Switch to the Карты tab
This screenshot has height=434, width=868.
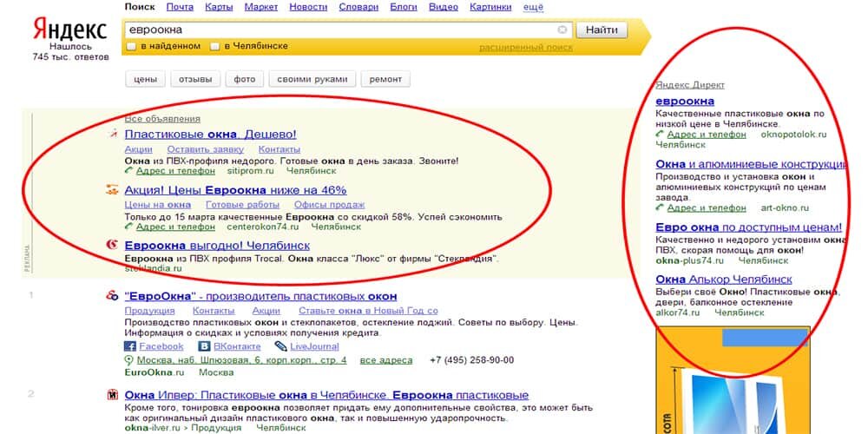219,7
